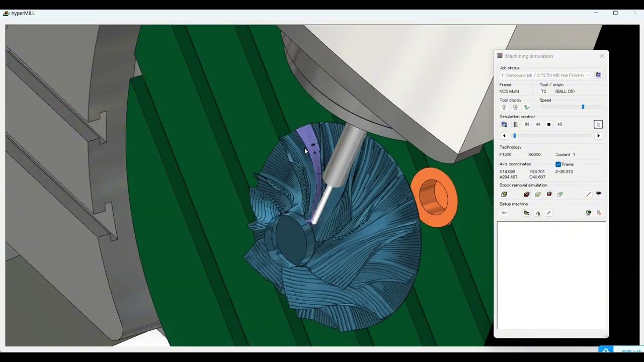Click the Z-35.312 axis coordinate
The height and width of the screenshot is (362, 644).
pos(565,172)
